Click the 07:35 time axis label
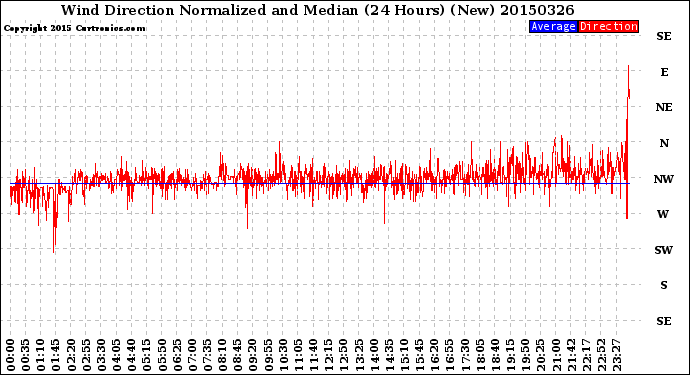 [208, 355]
